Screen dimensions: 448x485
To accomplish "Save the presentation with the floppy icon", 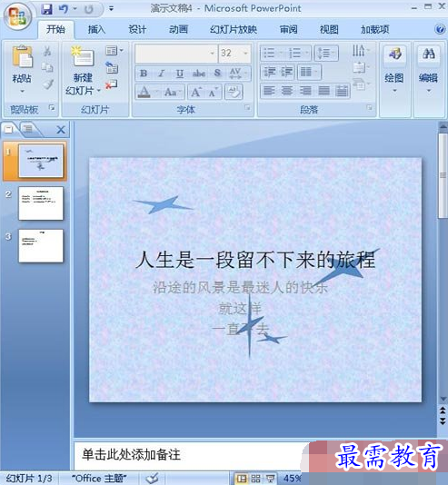I will pos(46,9).
